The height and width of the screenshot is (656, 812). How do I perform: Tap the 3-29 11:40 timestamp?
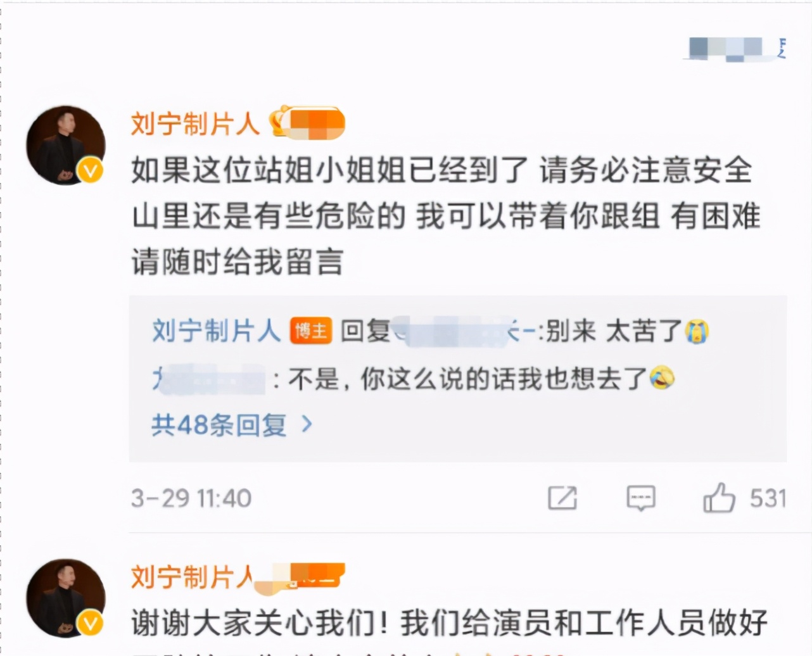tap(191, 498)
